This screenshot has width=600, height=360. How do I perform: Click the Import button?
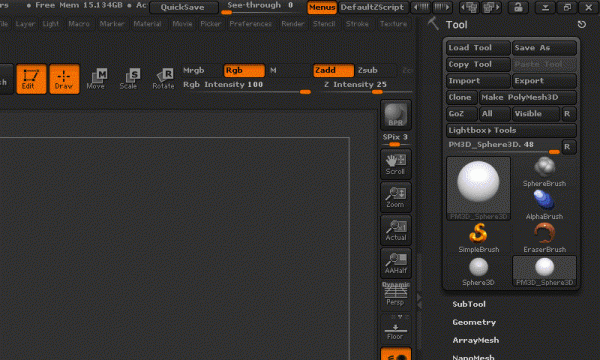(478, 81)
